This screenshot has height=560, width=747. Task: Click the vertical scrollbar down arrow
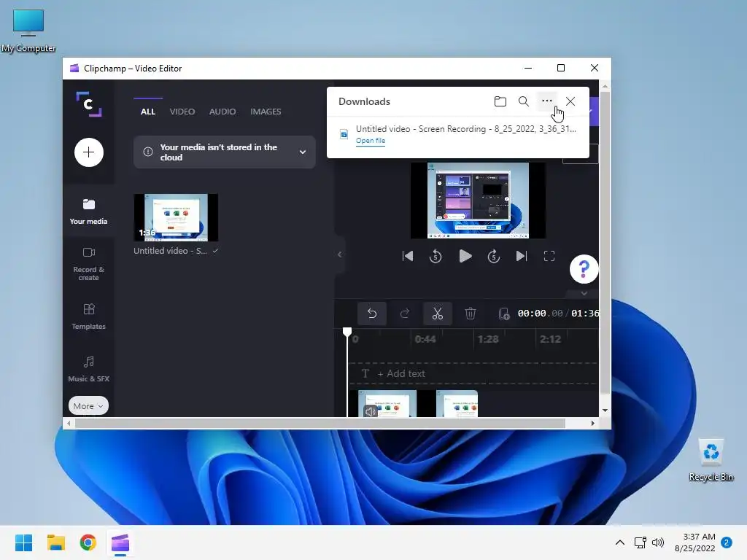(x=605, y=411)
